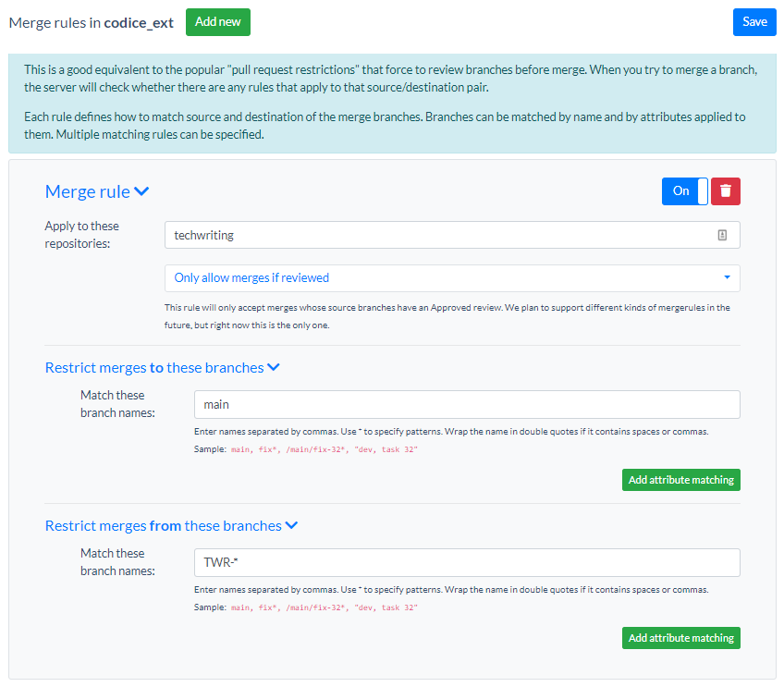Click the 'Merge rule' heading text
Image resolution: width=784 pixels, height=687 pixels.
[x=87, y=191]
